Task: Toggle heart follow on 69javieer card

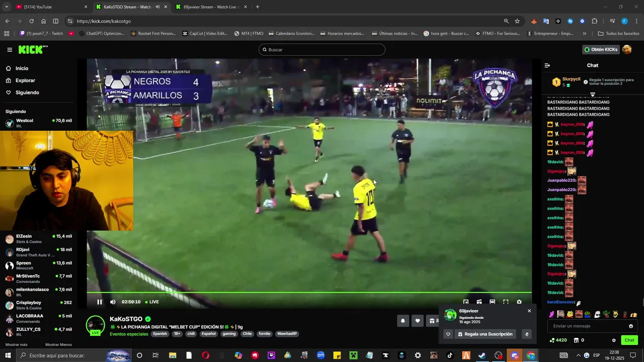Action: [448, 334]
